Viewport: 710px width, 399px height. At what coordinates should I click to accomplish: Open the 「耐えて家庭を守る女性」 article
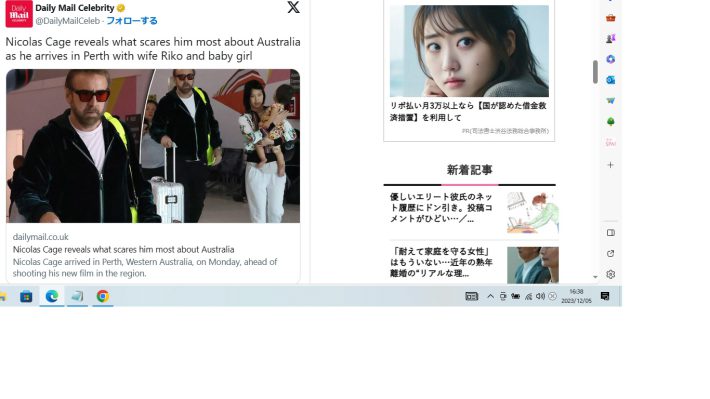pos(441,262)
